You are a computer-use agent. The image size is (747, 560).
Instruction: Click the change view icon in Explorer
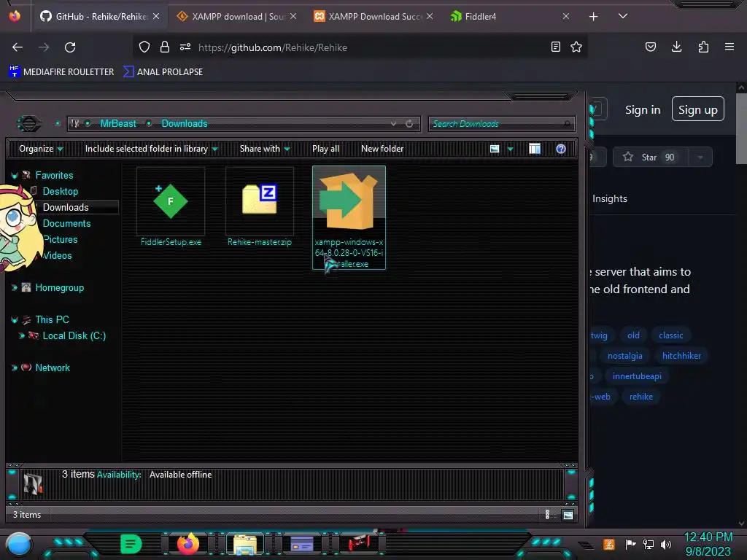coord(495,149)
